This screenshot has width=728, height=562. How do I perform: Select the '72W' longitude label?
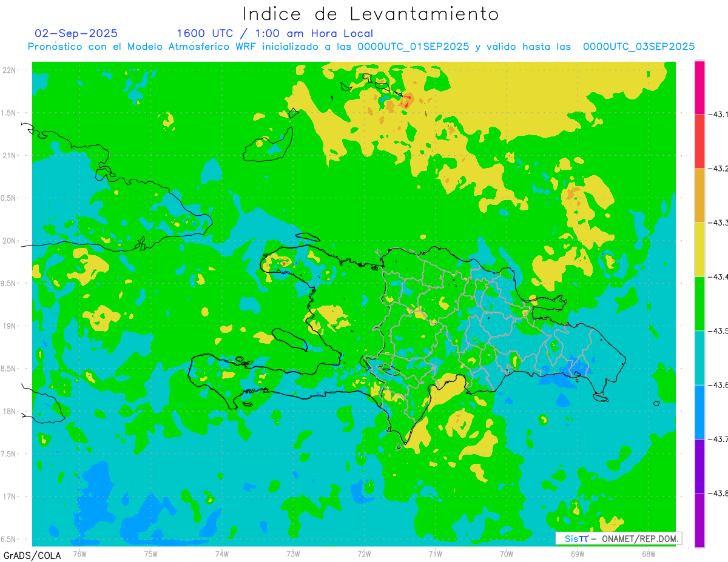coord(364,554)
